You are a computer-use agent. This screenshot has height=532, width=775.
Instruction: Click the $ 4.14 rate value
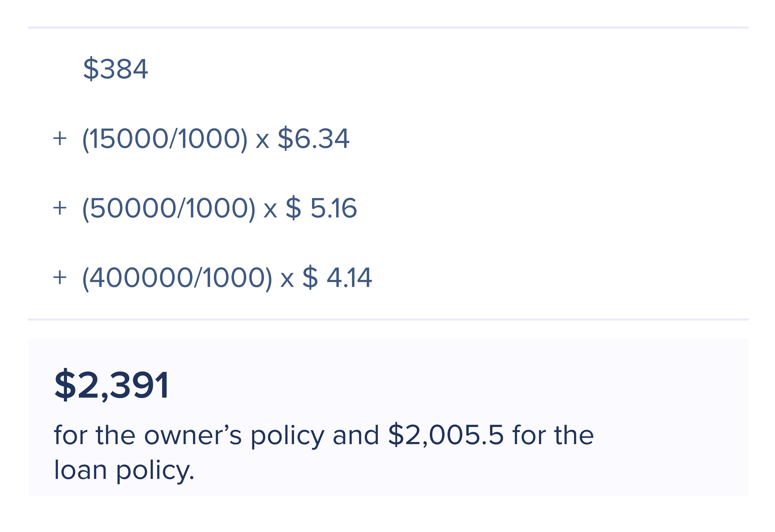coord(337,278)
